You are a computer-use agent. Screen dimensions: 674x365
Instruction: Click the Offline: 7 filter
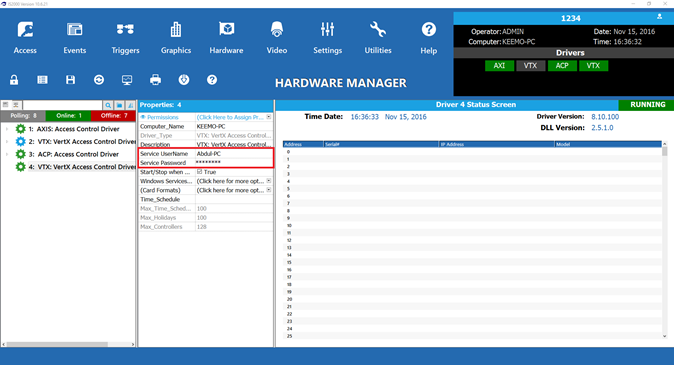pos(113,116)
